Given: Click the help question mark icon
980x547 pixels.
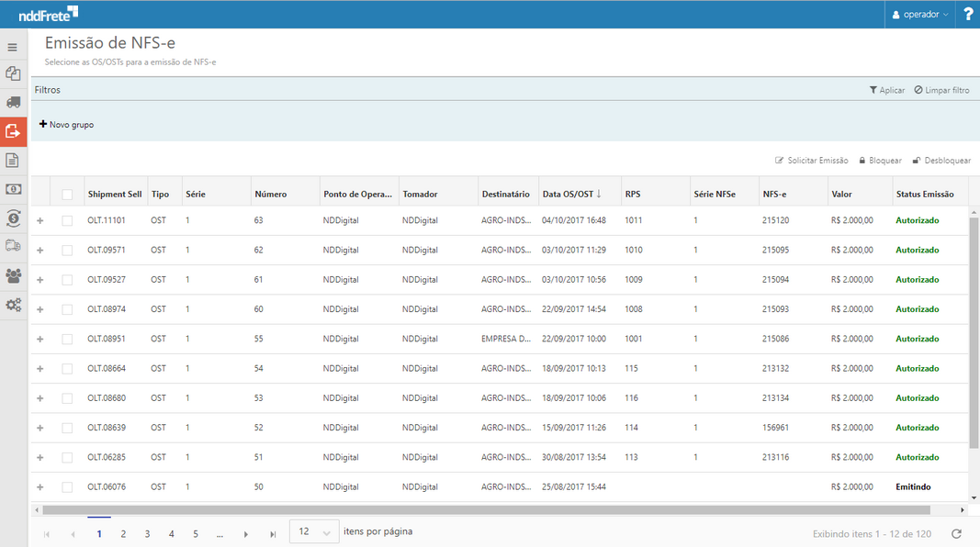Looking at the screenshot, I should tap(968, 15).
